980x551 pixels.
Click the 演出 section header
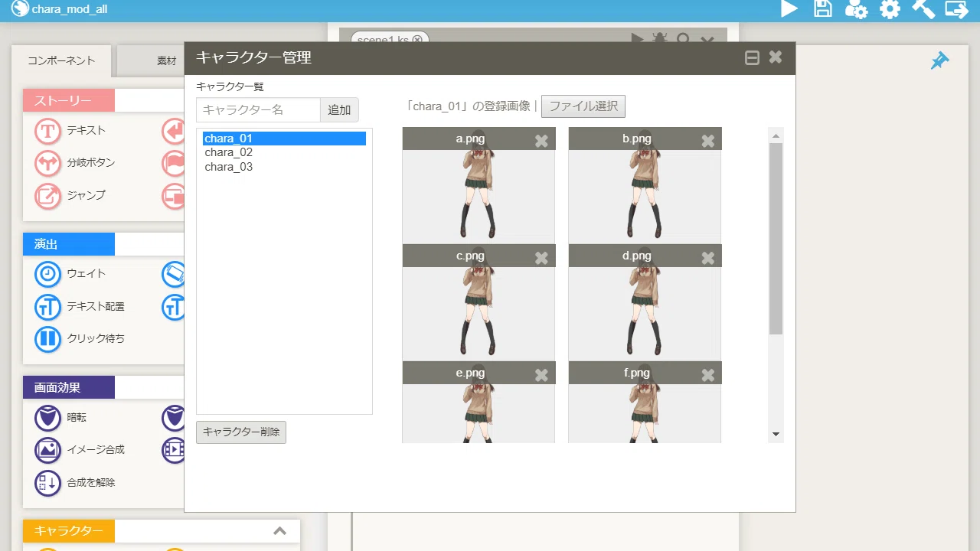(x=69, y=244)
